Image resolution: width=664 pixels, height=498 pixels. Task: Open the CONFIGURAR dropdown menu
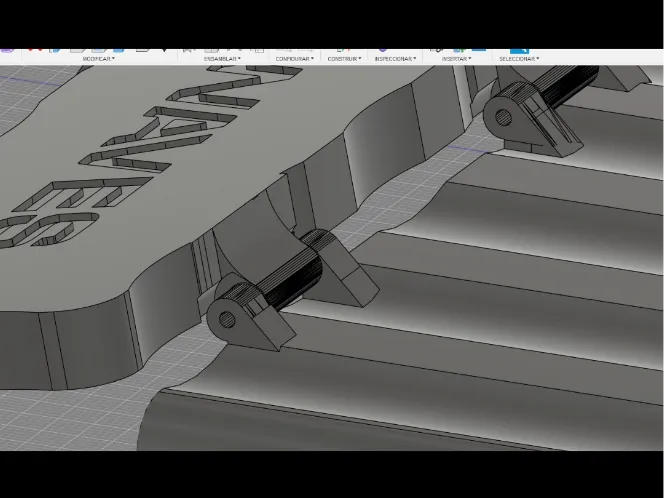tap(295, 59)
